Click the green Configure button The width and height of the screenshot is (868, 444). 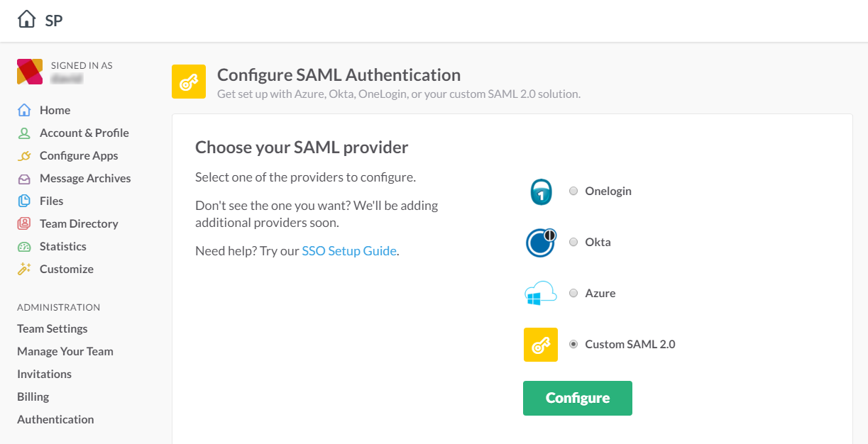578,398
